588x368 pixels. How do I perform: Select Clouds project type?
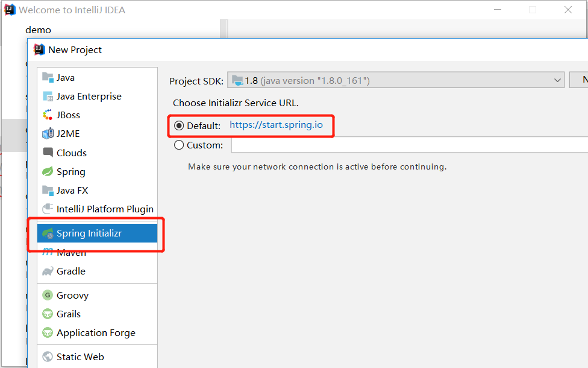(x=97, y=153)
